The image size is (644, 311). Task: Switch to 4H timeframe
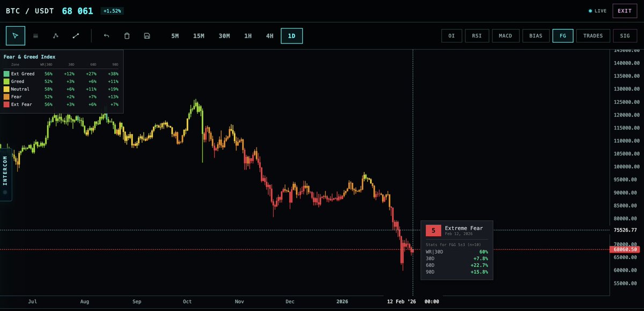pyautogui.click(x=270, y=36)
